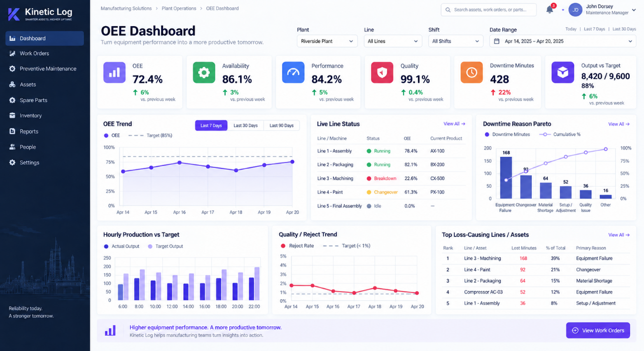The width and height of the screenshot is (644, 351).
Task: Click the bar chart icon in bottom banner
Action: pos(110,330)
